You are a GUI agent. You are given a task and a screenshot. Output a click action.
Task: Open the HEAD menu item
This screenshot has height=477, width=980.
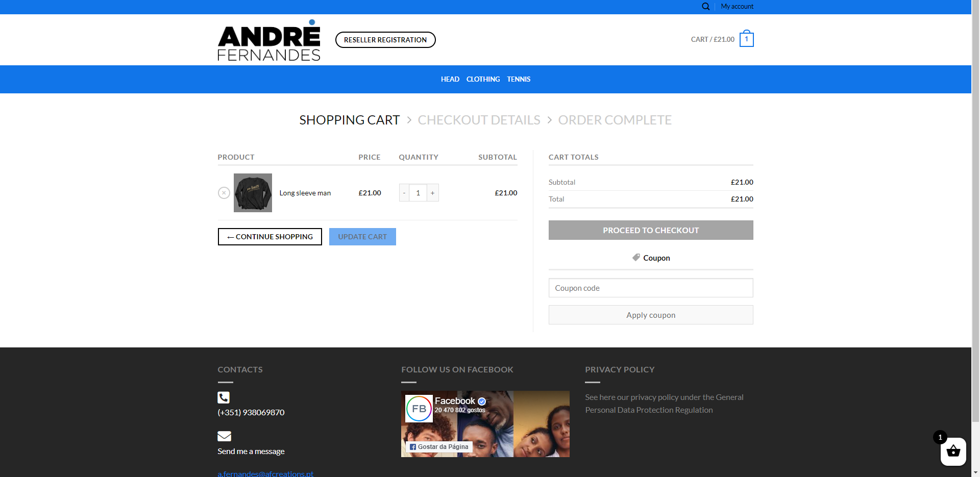(450, 79)
